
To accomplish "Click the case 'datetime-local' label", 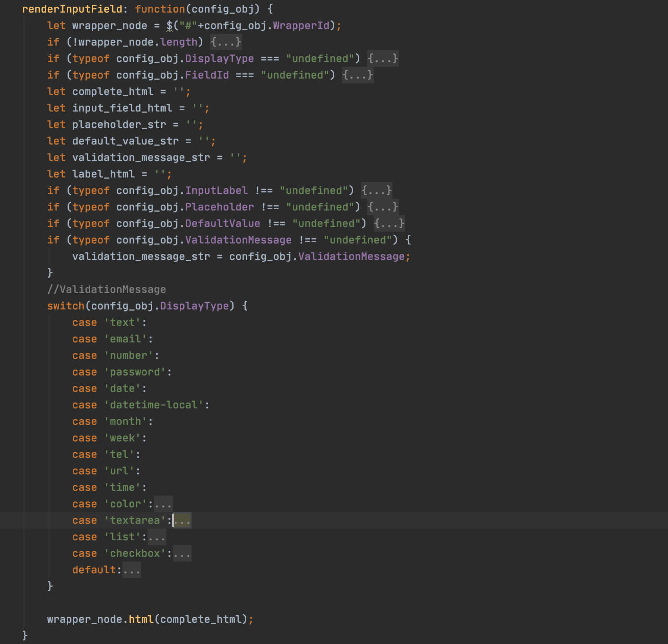I will pos(141,405).
